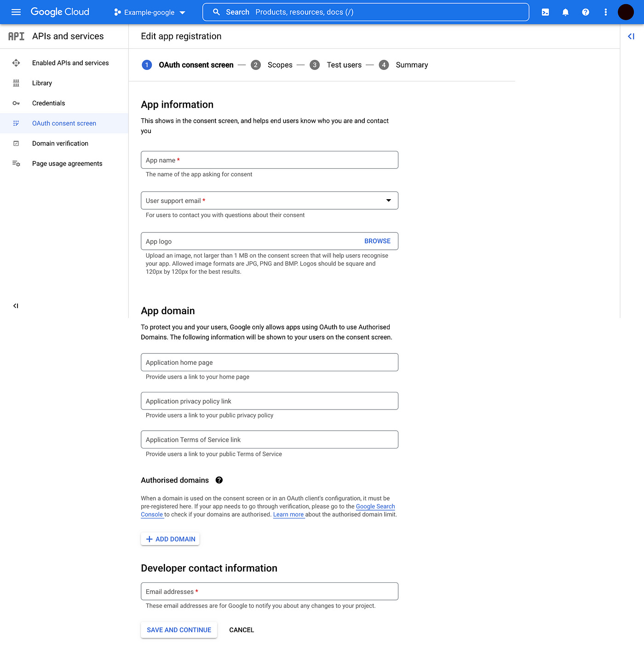Go to the Test users step
Screen dimensions: 644x650
344,65
